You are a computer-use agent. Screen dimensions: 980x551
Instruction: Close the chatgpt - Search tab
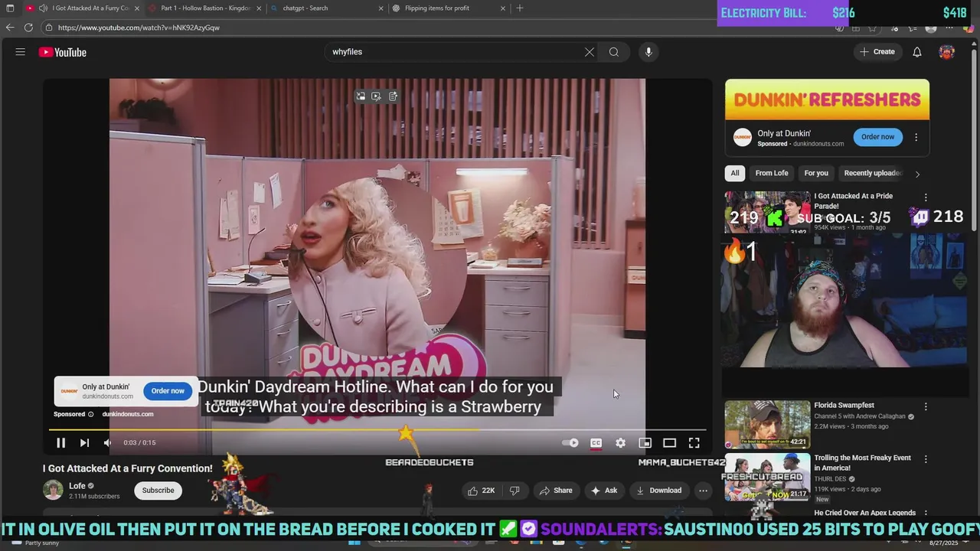point(381,8)
